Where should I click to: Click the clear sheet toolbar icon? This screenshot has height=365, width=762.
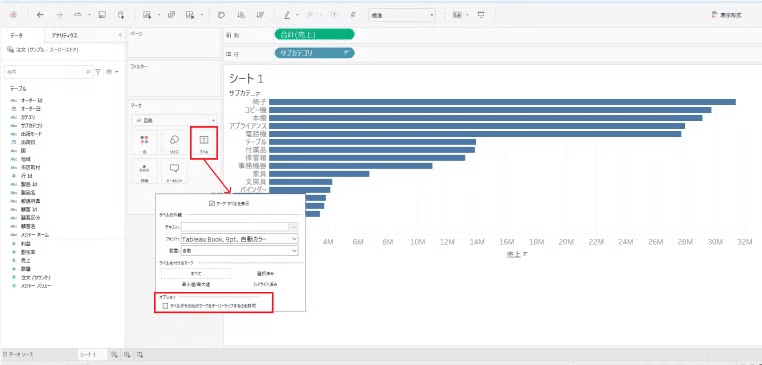(190, 15)
